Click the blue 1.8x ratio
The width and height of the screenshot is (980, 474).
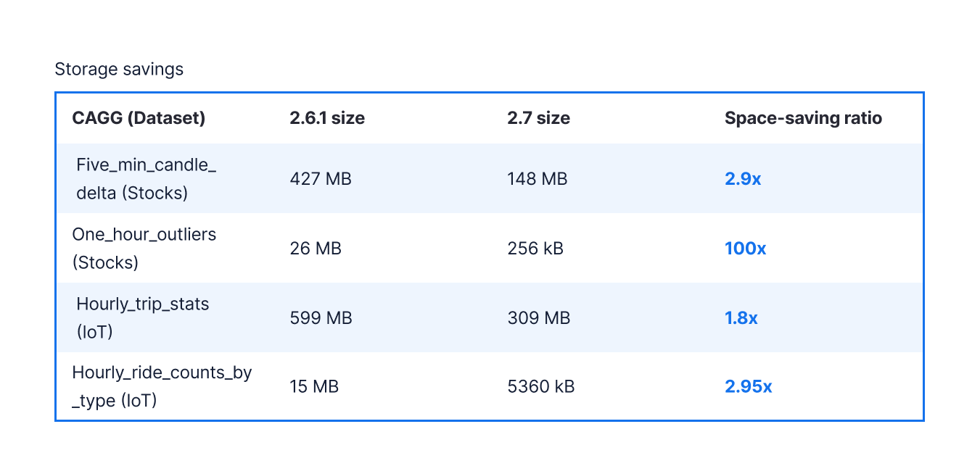pos(741,318)
